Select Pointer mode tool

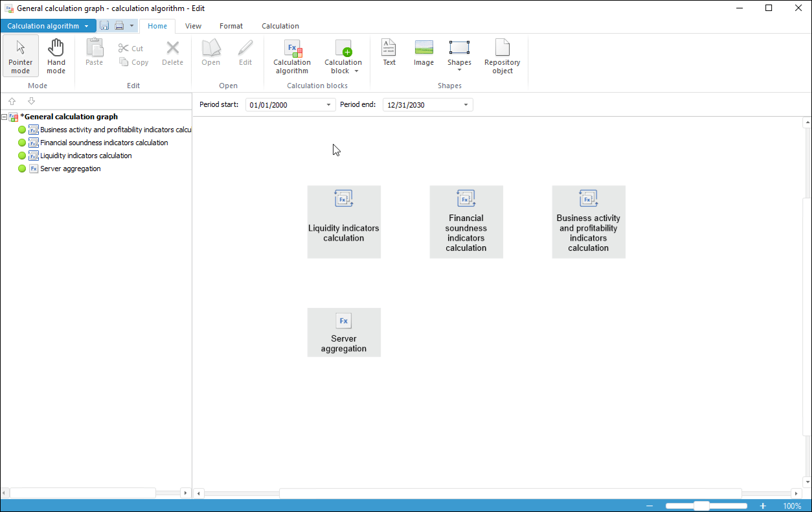[21, 56]
